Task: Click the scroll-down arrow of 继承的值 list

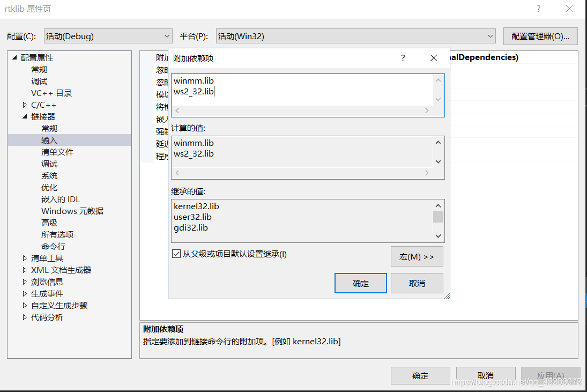Action: (438, 236)
